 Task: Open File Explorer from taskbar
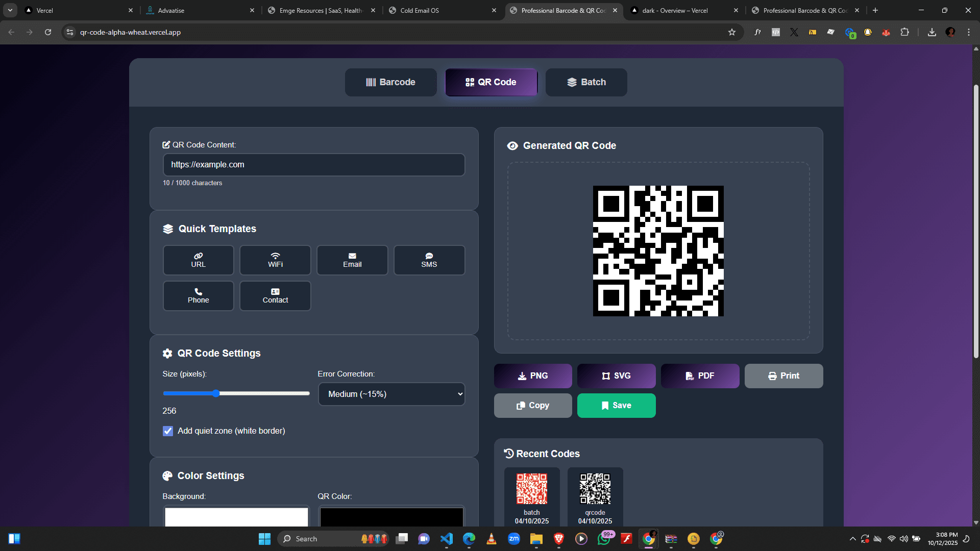(x=536, y=539)
